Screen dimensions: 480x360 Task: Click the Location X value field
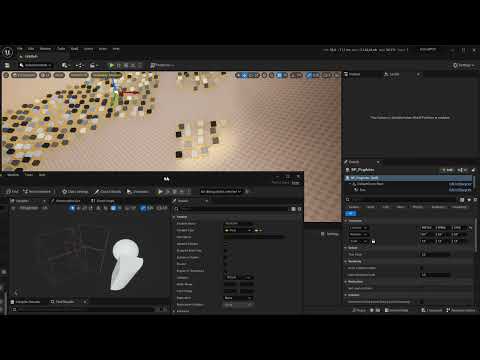(x=427, y=228)
